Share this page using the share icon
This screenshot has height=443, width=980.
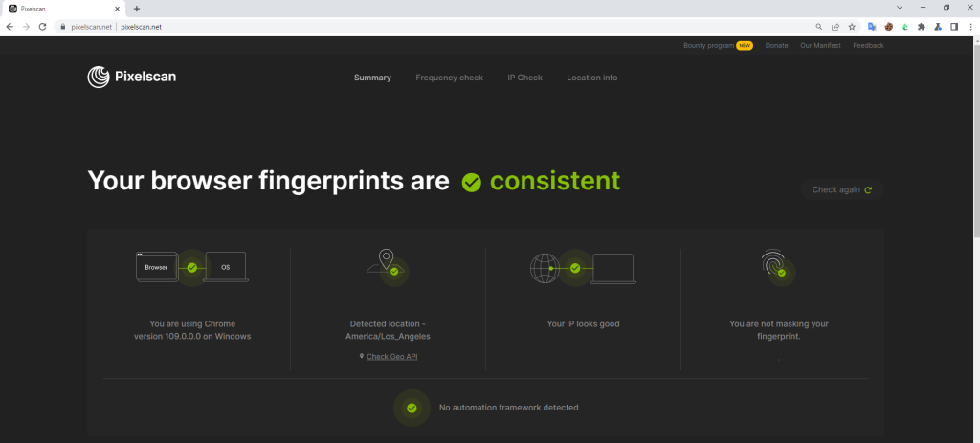click(835, 26)
